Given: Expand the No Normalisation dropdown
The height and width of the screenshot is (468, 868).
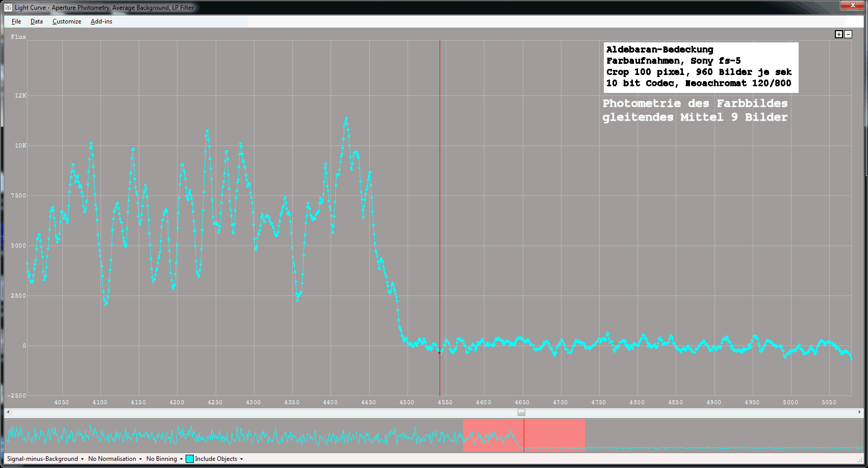Looking at the screenshot, I should (x=115, y=459).
